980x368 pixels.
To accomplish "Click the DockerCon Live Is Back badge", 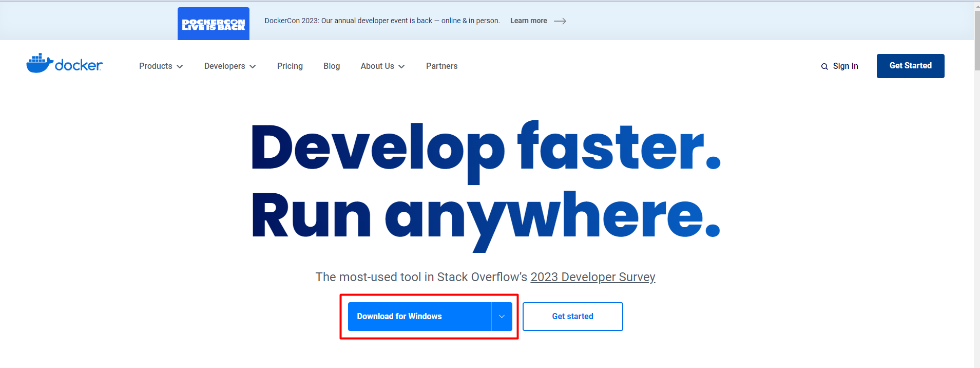I will [214, 24].
